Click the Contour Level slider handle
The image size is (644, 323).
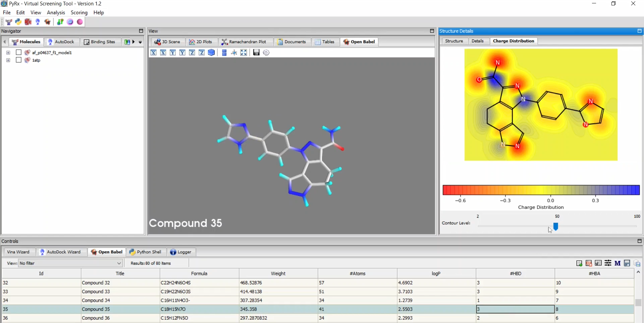pos(556,227)
